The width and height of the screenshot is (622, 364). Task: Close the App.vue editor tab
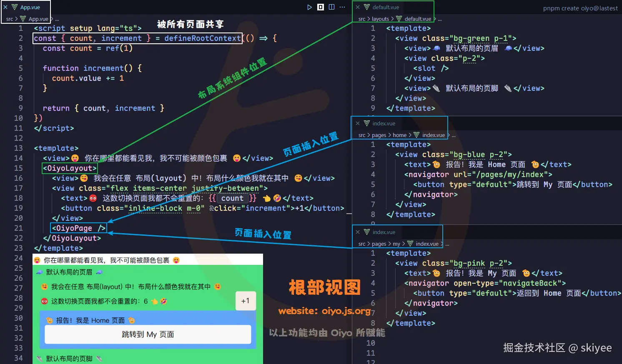point(5,7)
